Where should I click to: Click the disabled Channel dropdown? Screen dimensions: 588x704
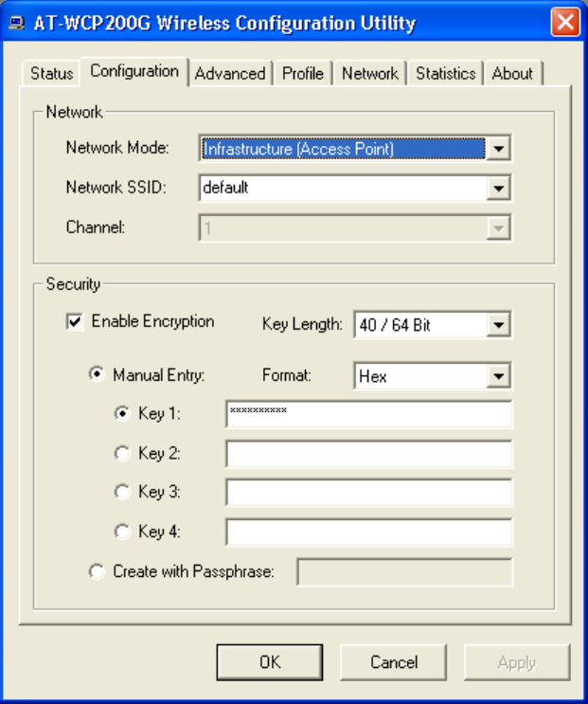pyautogui.click(x=355, y=228)
